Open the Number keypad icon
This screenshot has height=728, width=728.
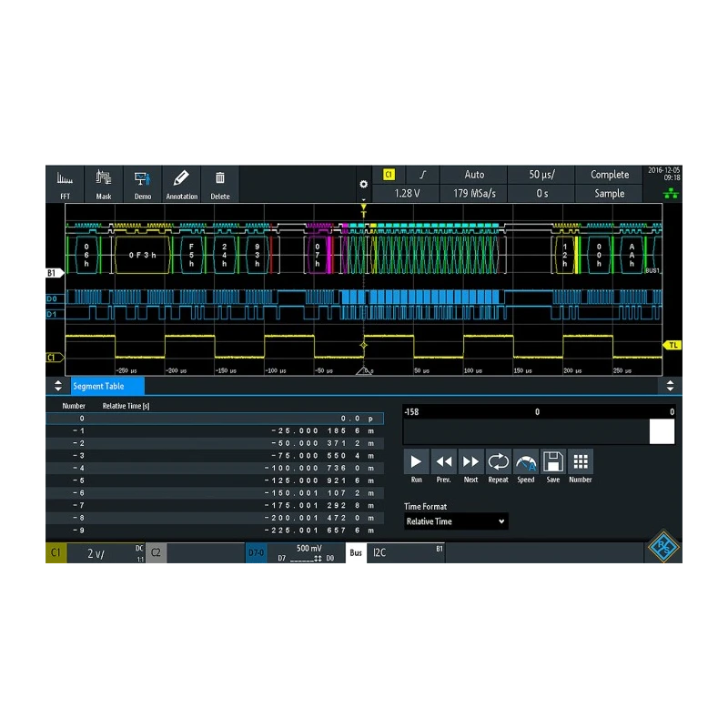point(581,461)
